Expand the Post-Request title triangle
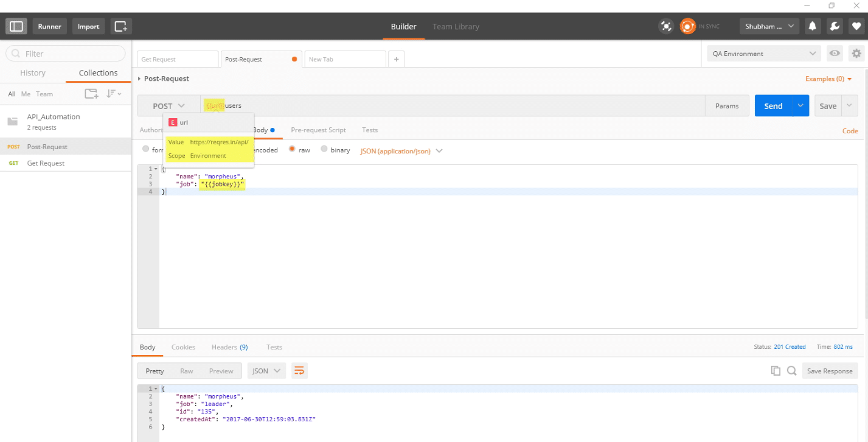Screen dimensions: 868x442 (140, 79)
